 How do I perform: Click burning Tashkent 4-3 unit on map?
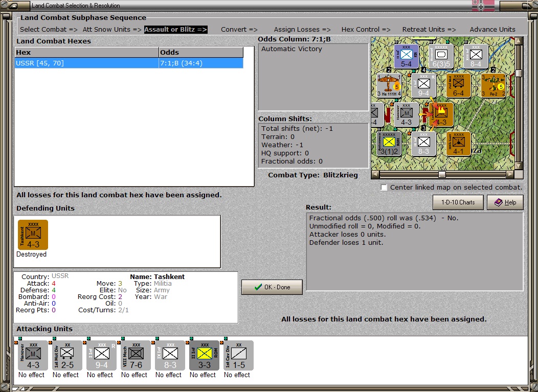click(x=441, y=114)
